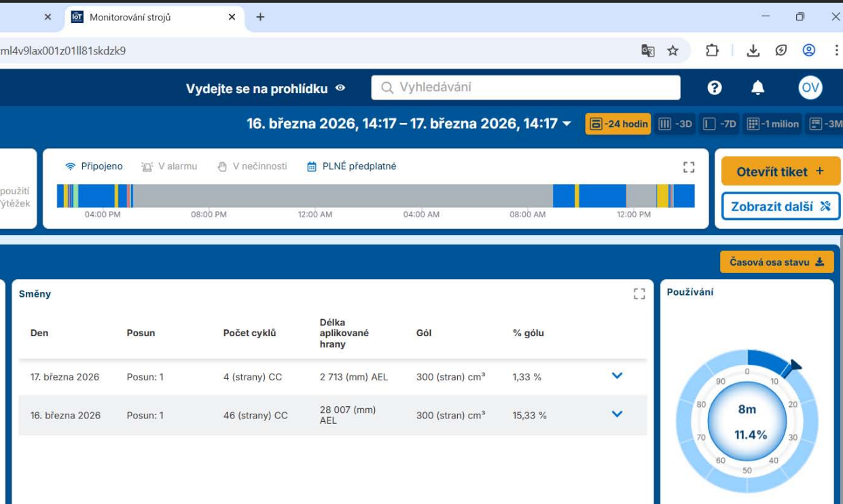The width and height of the screenshot is (843, 504).
Task: Click the 15,33 % cell
Action: click(x=530, y=415)
